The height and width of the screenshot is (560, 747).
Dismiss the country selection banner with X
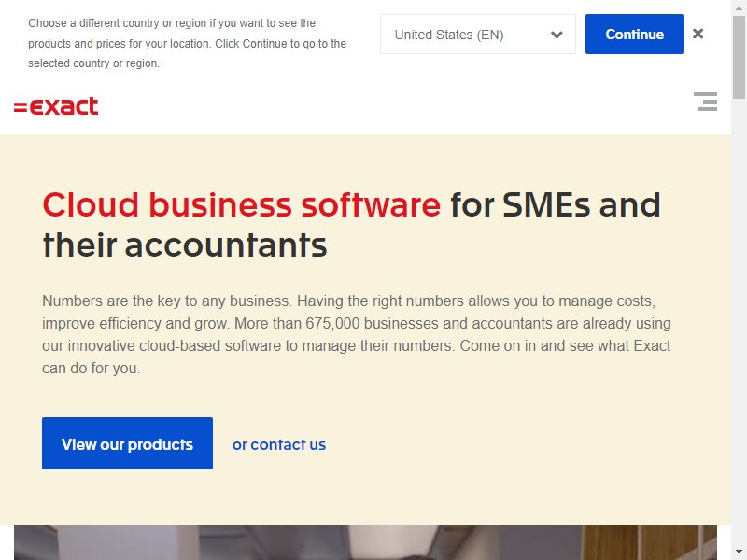698,34
